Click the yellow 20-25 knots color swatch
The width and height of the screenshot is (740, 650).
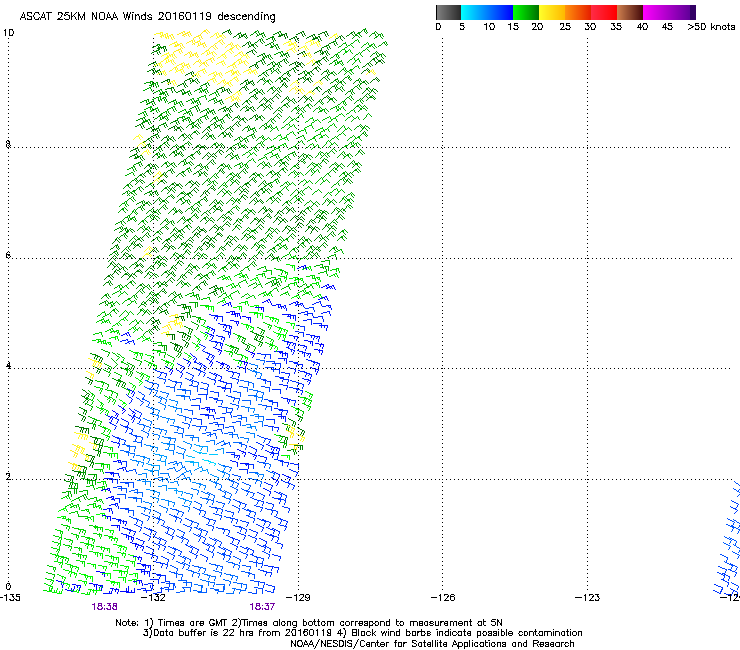pos(552,12)
